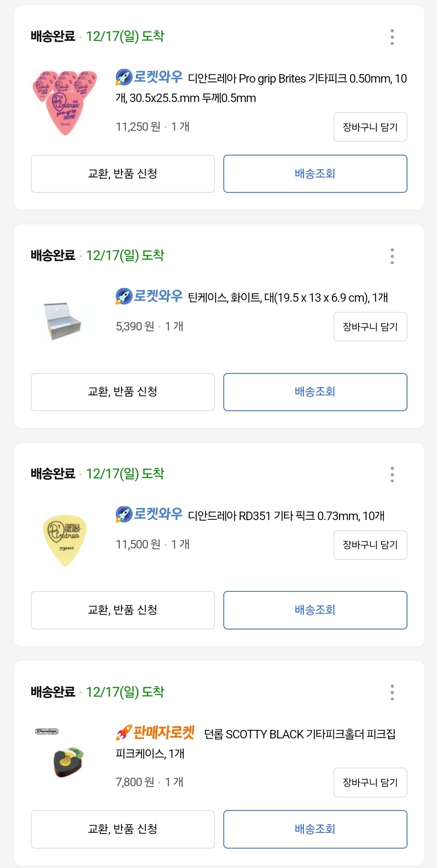Add Dunlop pick holder to cart
Image resolution: width=437 pixels, height=868 pixels.
point(370,783)
